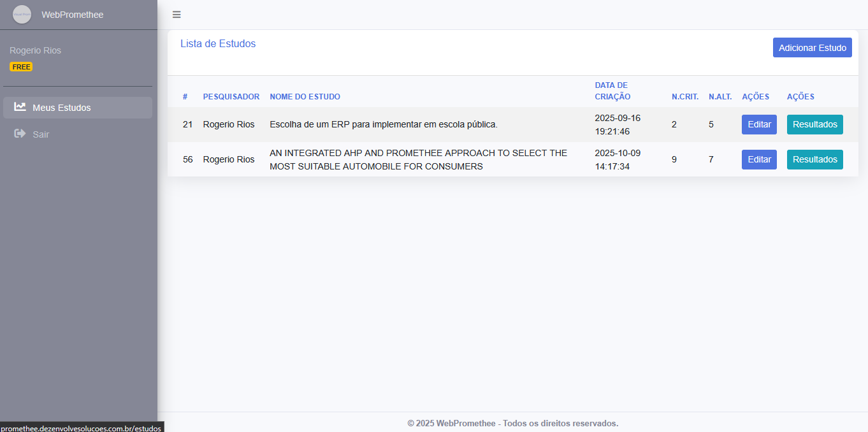Viewport: 868px width, 432px height.
Task: Edit study 21 about ERP selection
Action: point(759,124)
